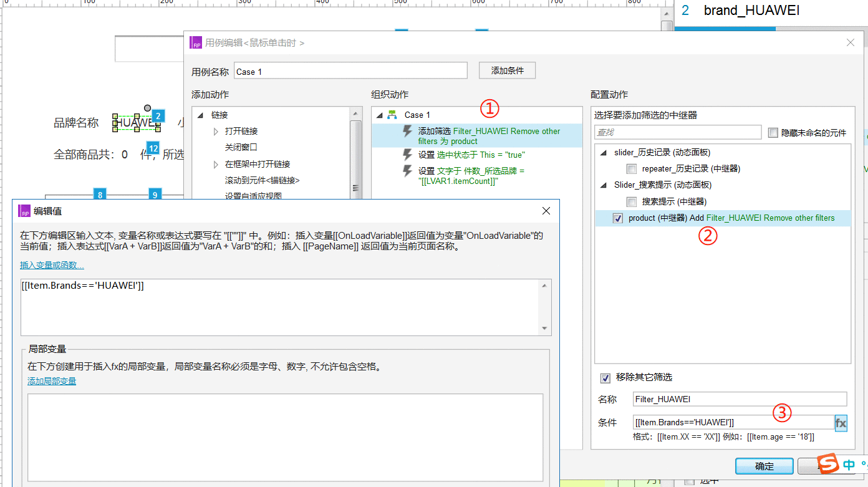Toggle the 移除其它筛选 checkbox
Screen dimensions: 868x487
coord(605,378)
